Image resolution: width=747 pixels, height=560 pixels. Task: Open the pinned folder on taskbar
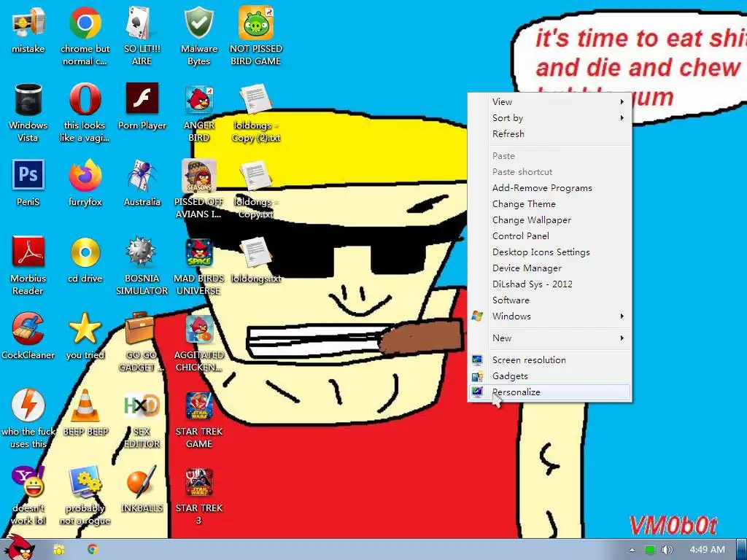59,550
